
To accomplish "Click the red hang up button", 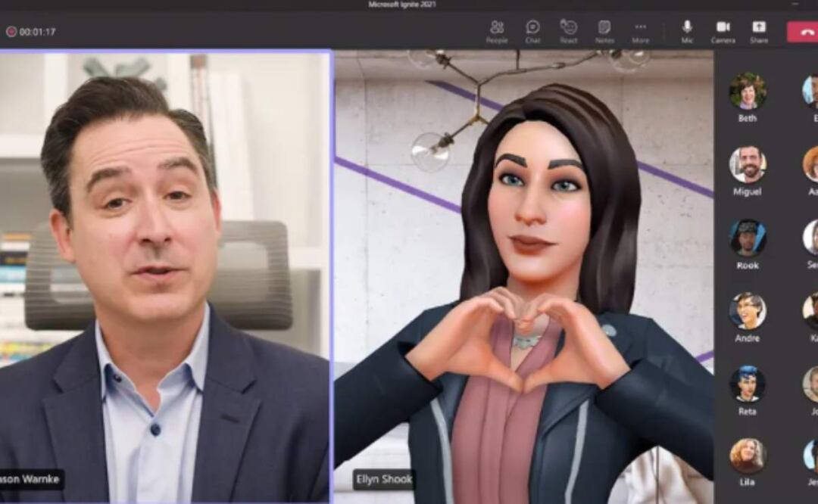I will coord(803,31).
